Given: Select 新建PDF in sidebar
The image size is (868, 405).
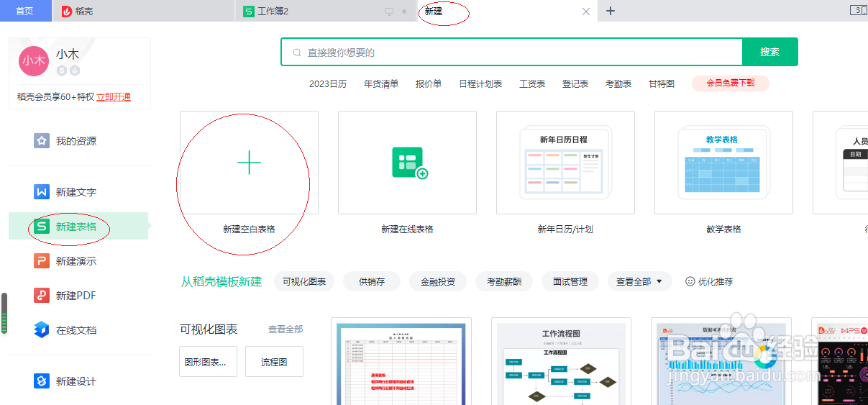Looking at the screenshot, I should point(79,296).
